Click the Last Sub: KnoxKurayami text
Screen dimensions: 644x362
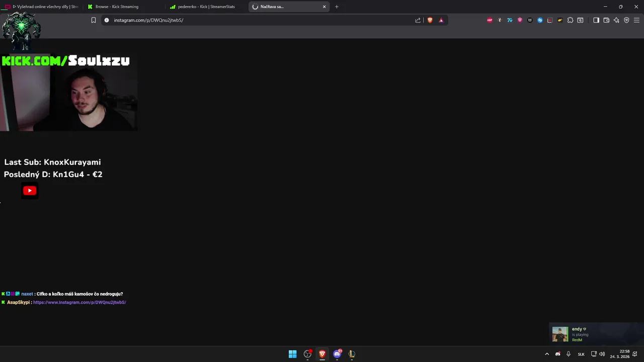coord(52,162)
